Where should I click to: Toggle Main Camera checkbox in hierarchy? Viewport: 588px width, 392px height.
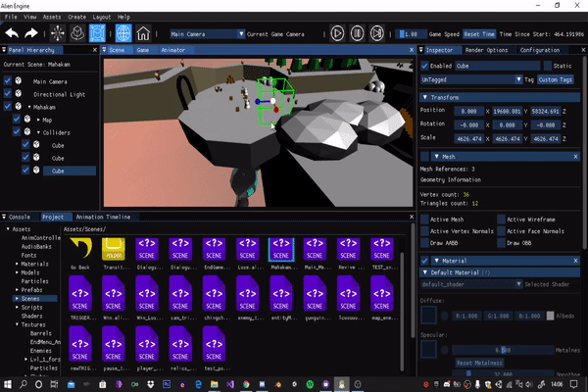[8, 80]
